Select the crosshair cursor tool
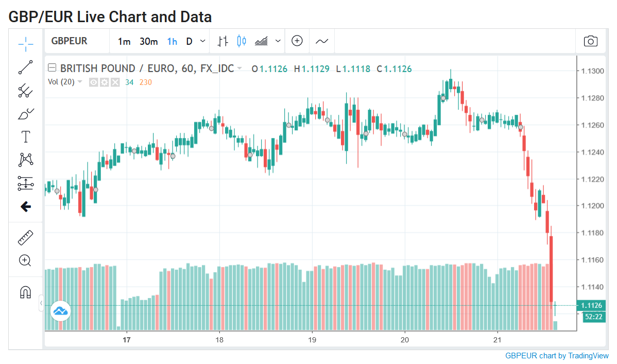Image resolution: width=617 pixels, height=364 pixels. point(26,44)
